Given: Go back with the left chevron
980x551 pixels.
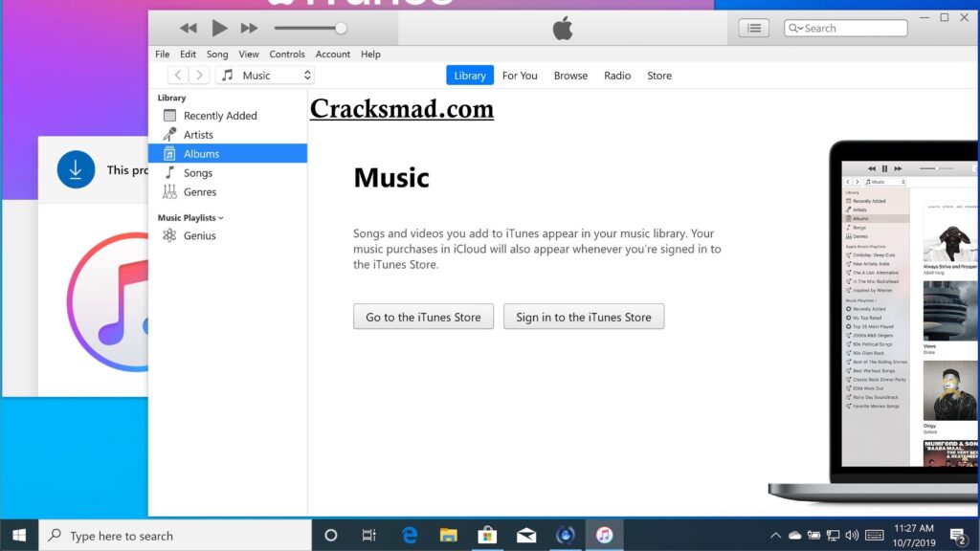Looking at the screenshot, I should point(178,75).
